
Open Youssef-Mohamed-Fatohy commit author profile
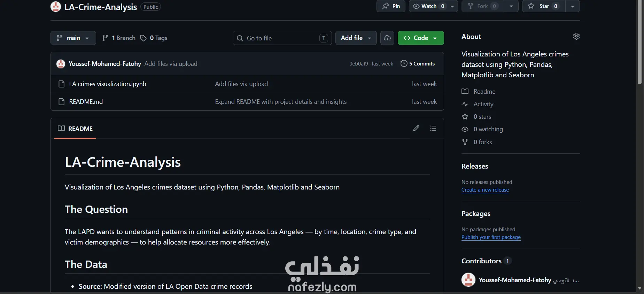[105, 64]
